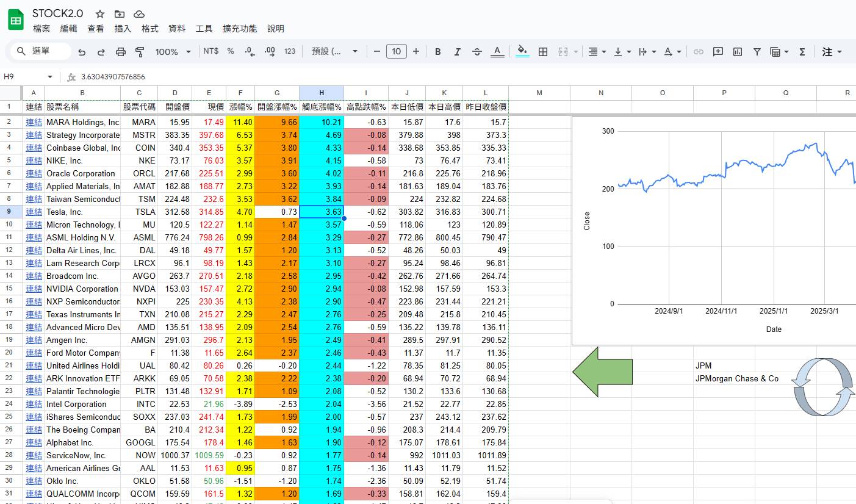Open the 連結 link in MARA Holdings row
The height and width of the screenshot is (504, 856).
point(34,122)
